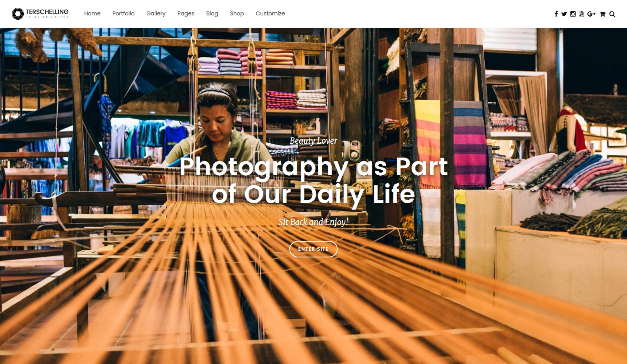Click the search magnifier icon
The height and width of the screenshot is (364, 627).
pyautogui.click(x=612, y=14)
